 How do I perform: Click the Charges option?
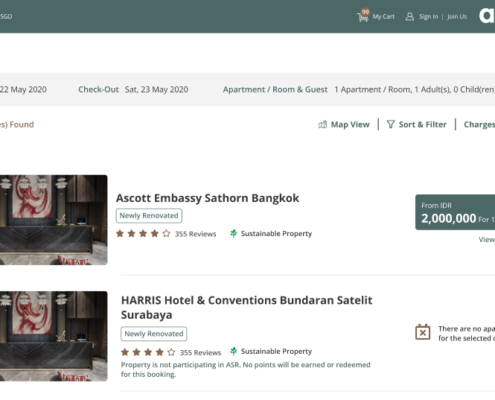click(x=479, y=124)
